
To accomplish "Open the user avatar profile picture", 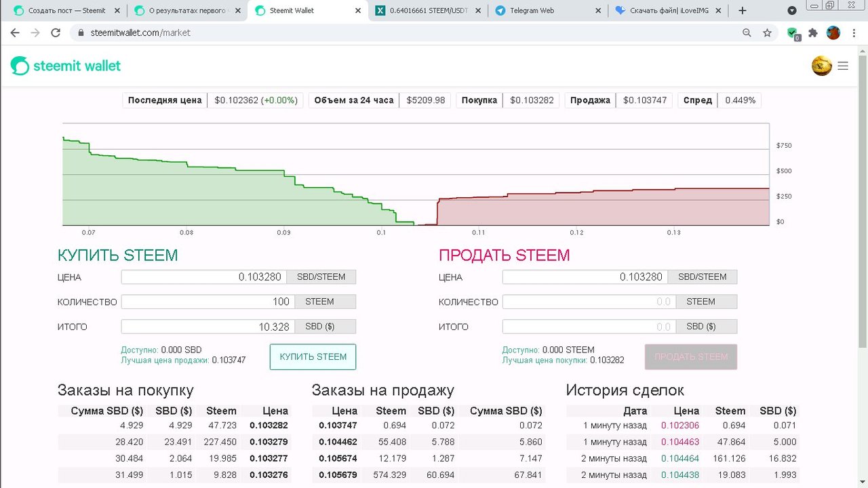I will click(822, 66).
